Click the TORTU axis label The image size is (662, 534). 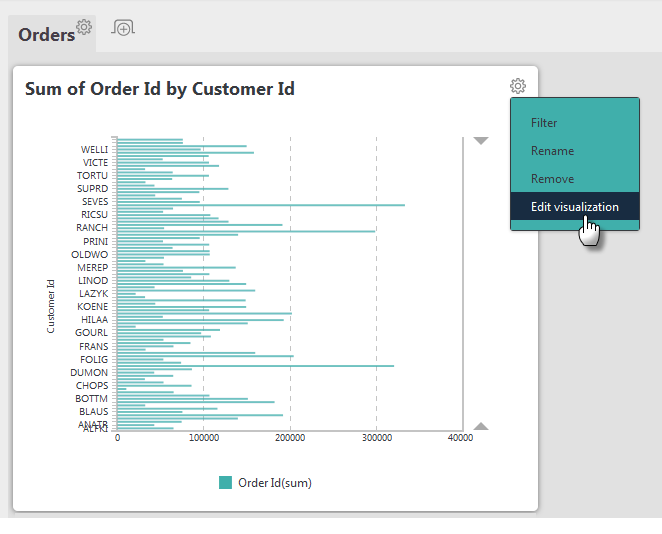[x=92, y=176]
